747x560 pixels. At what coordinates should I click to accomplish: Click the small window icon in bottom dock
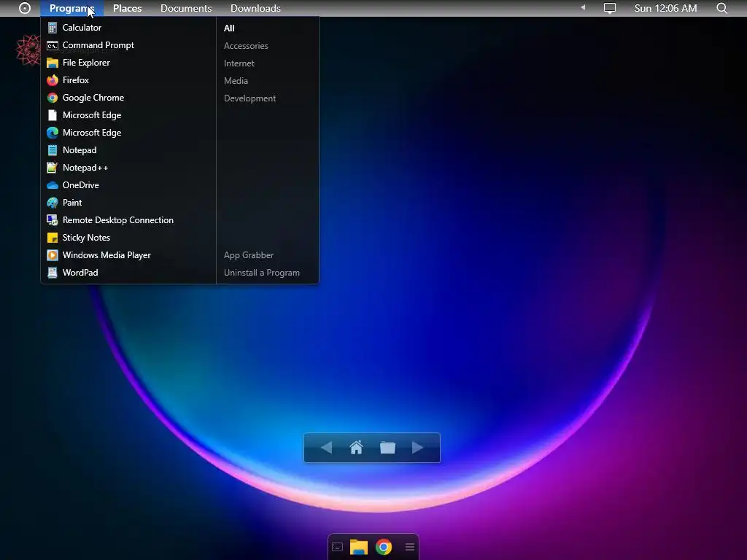[x=337, y=547]
